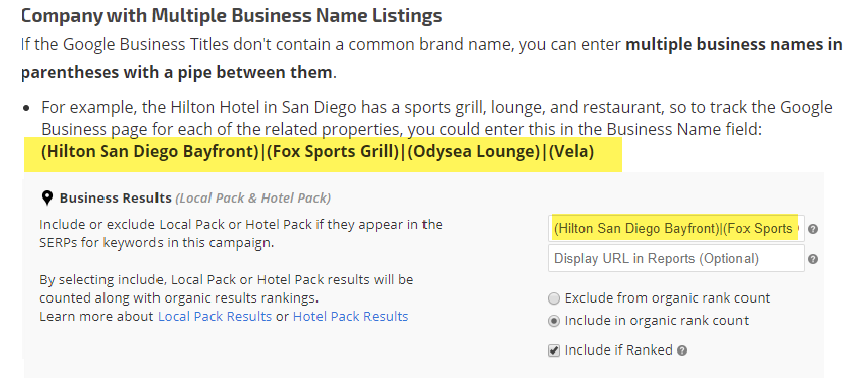Click the map pin icon beside Business Results

click(x=47, y=198)
